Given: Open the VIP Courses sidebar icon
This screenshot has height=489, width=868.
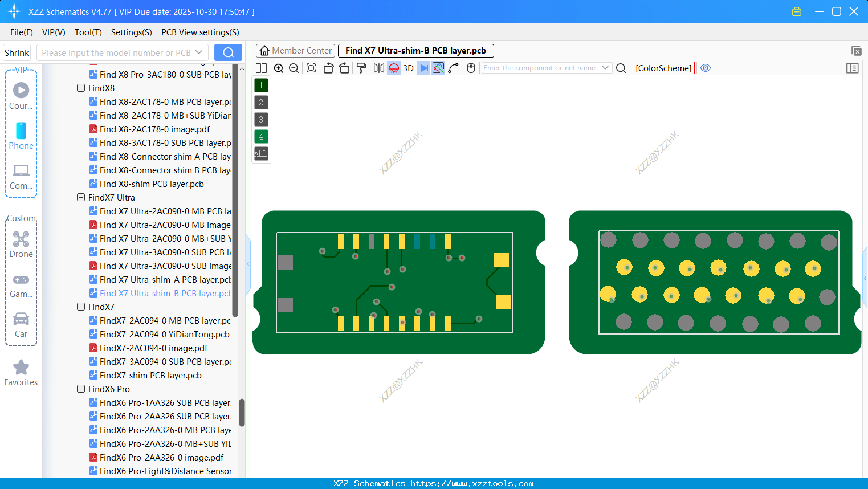Looking at the screenshot, I should click(x=21, y=95).
